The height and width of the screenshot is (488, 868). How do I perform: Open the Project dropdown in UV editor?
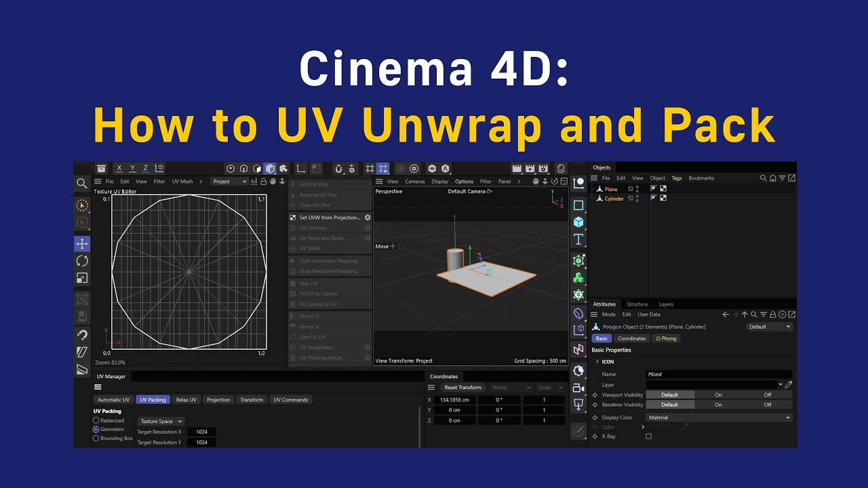(230, 182)
